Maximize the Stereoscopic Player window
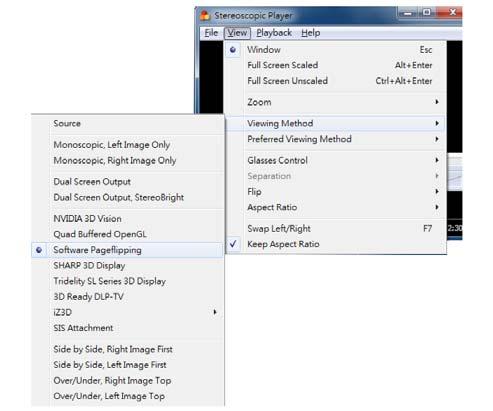The height and width of the screenshot is (411, 493). 426,13
